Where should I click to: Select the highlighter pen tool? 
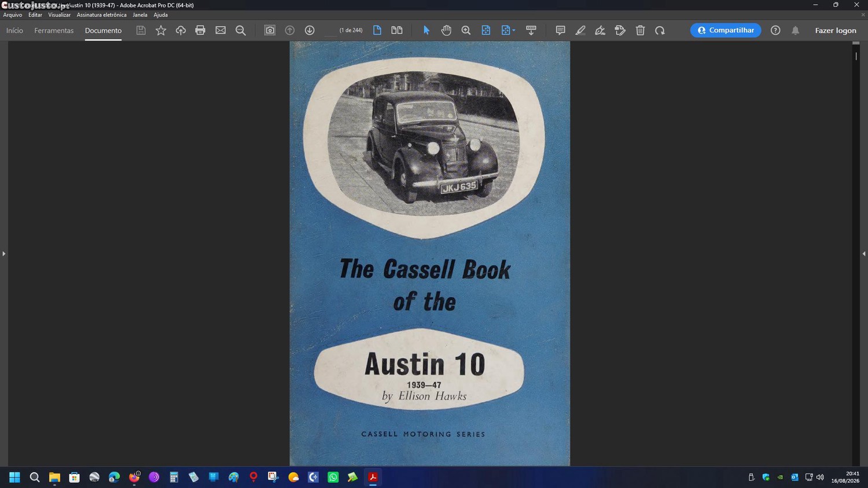click(580, 30)
